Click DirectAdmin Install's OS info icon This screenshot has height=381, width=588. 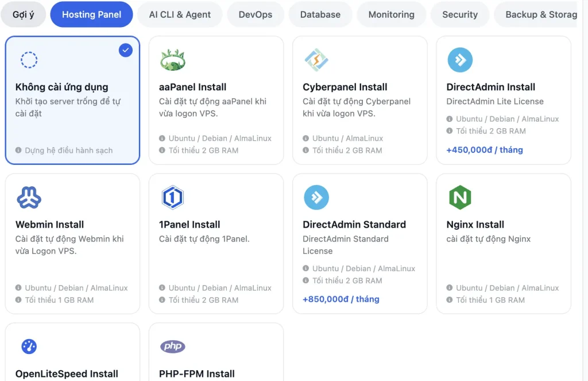pyautogui.click(x=449, y=118)
